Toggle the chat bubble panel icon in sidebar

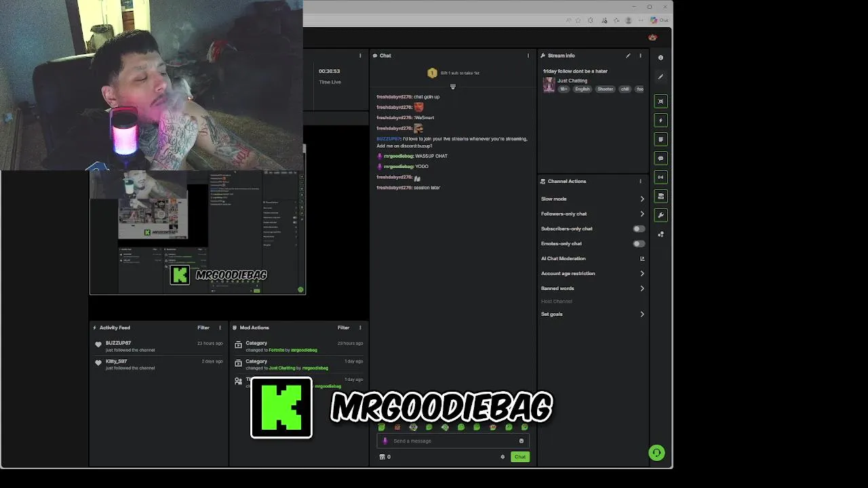(660, 158)
